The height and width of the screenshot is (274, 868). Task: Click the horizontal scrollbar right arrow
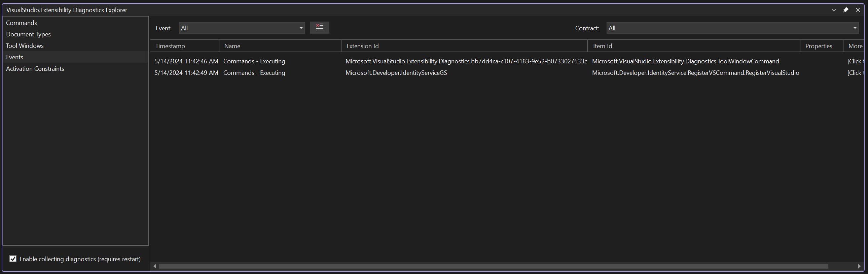click(859, 266)
